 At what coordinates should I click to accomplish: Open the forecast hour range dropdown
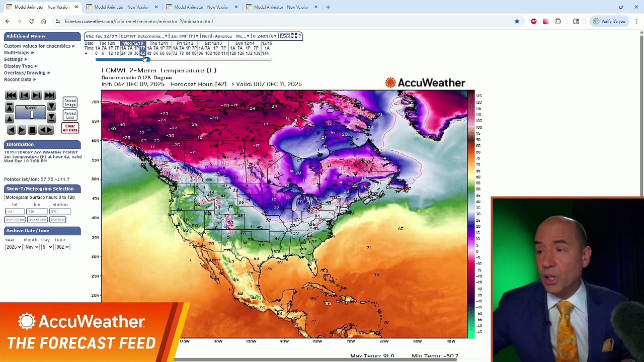pyautogui.click(x=265, y=36)
